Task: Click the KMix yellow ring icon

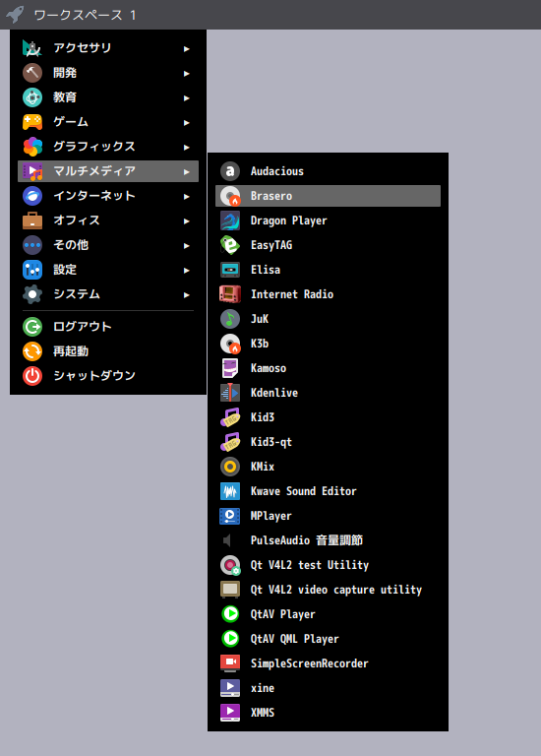Action: point(230,467)
